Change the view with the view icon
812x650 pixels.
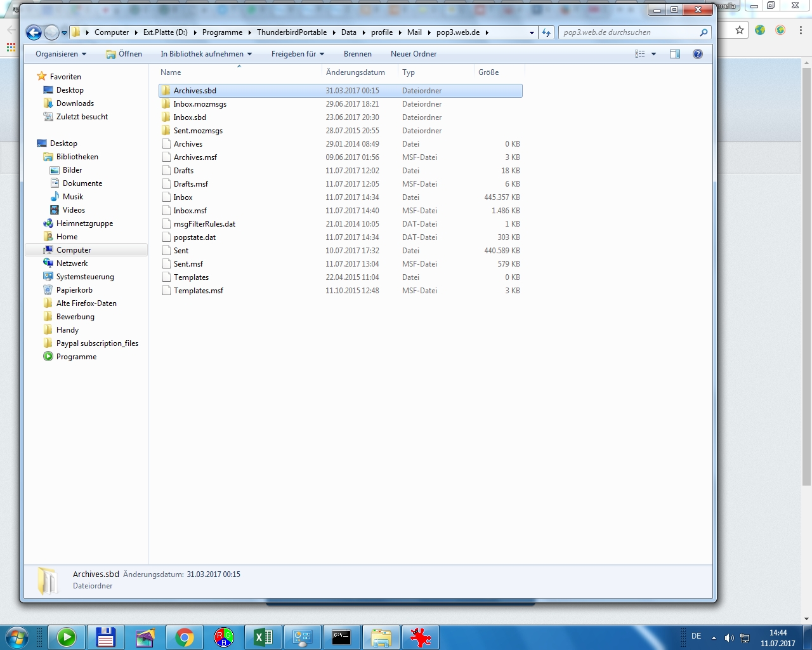coord(639,54)
